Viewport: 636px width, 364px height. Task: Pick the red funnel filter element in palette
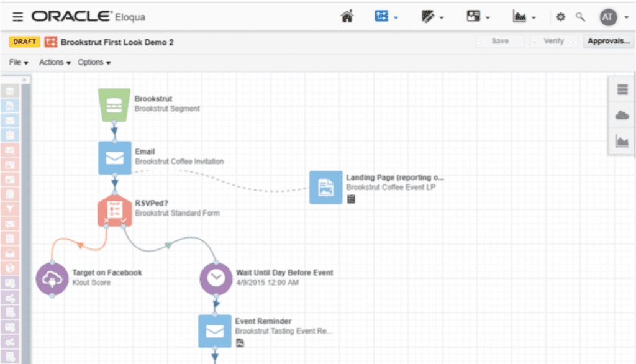(10, 209)
